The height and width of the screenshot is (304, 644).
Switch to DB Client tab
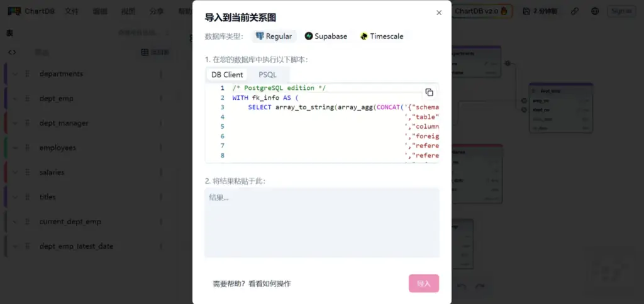[227, 75]
